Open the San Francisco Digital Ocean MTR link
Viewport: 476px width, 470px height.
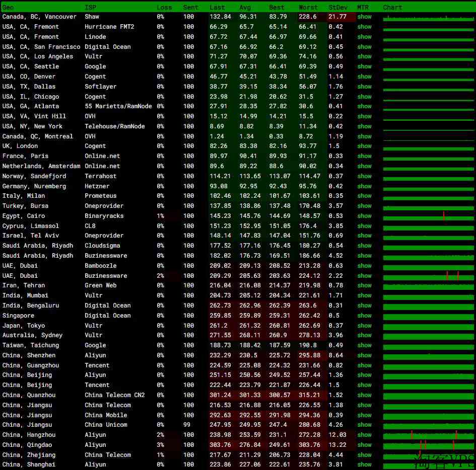(364, 47)
